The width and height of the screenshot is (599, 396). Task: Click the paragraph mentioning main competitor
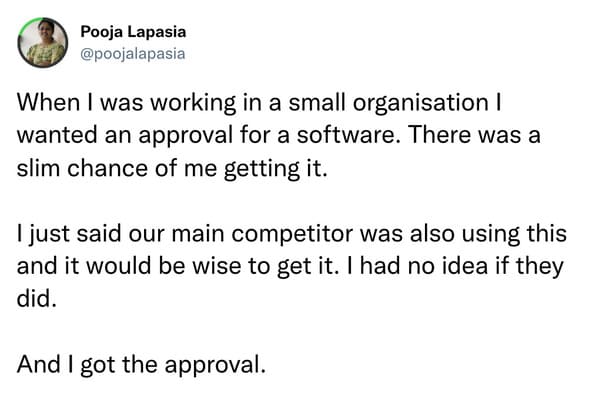coord(291,266)
